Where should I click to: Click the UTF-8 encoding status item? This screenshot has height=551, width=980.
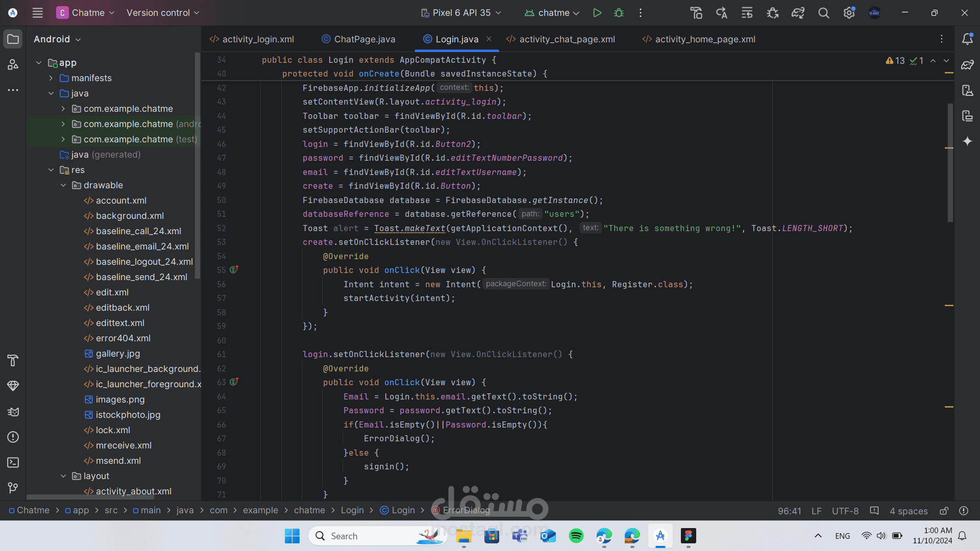click(845, 511)
